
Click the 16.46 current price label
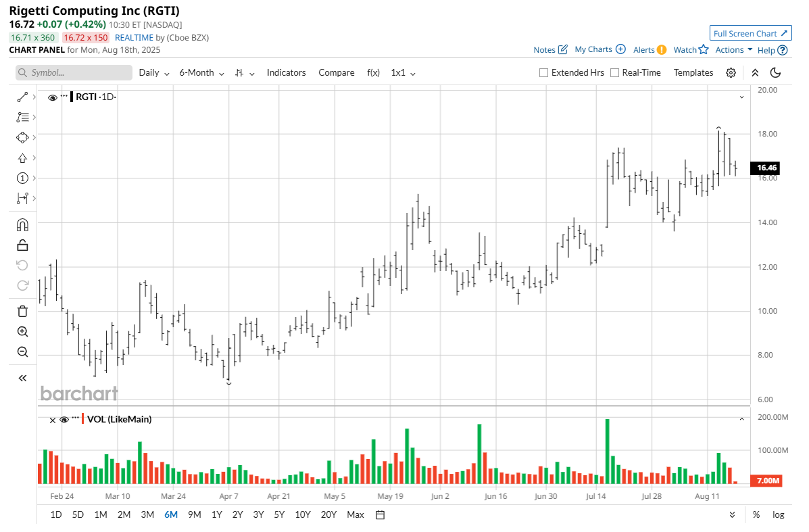pos(764,168)
